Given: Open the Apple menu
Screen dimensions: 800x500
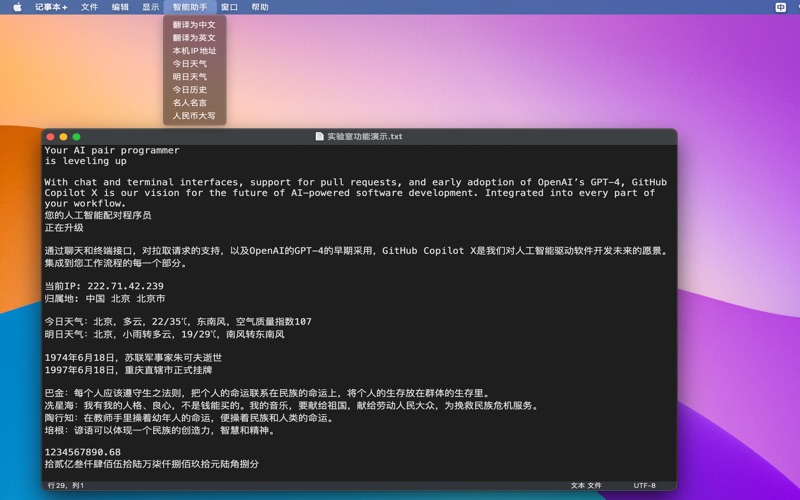Looking at the screenshot, I should (x=17, y=7).
